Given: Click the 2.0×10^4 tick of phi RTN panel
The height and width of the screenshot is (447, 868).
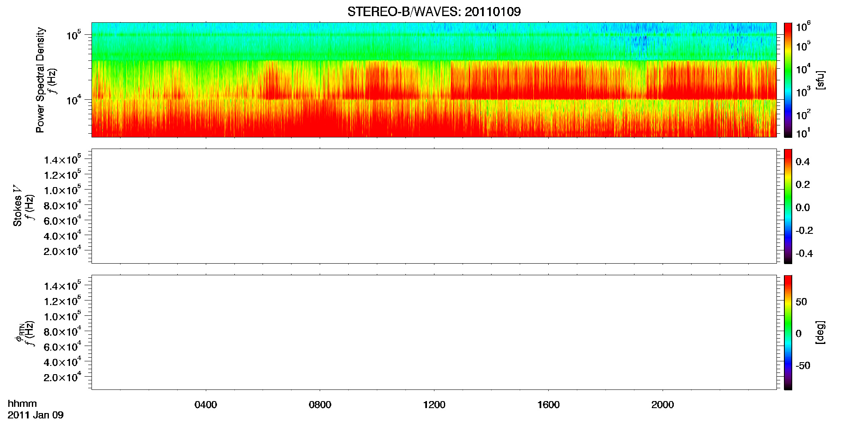Looking at the screenshot, I should (x=63, y=377).
